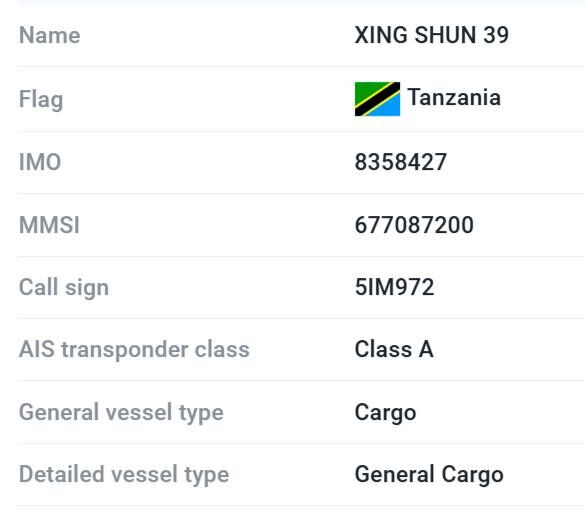Click the number 39 in vessel name
Viewport: 585px width, 511px height.
[496, 35]
